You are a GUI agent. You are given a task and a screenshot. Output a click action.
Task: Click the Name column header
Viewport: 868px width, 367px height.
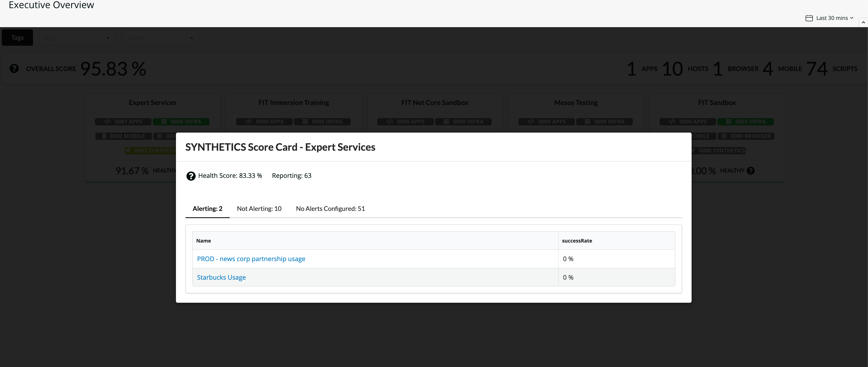(204, 241)
